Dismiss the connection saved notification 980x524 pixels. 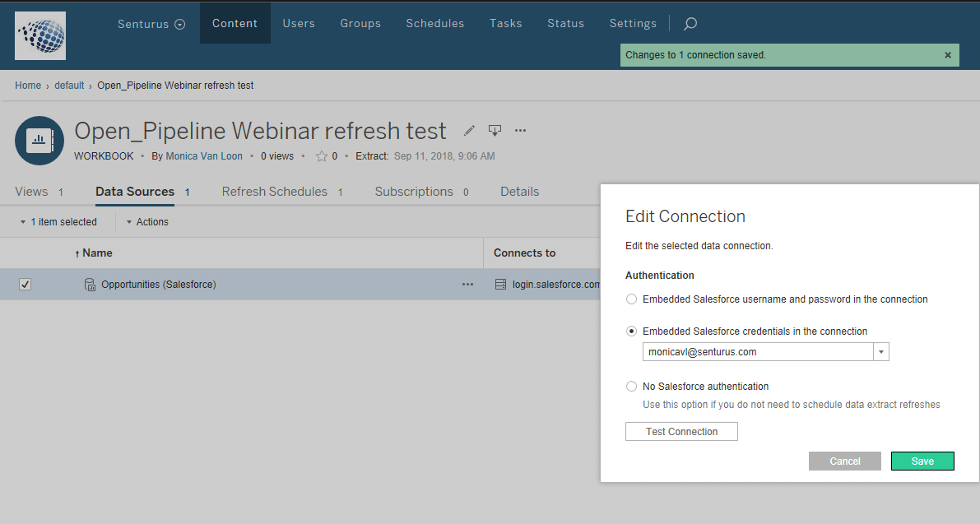click(x=947, y=54)
